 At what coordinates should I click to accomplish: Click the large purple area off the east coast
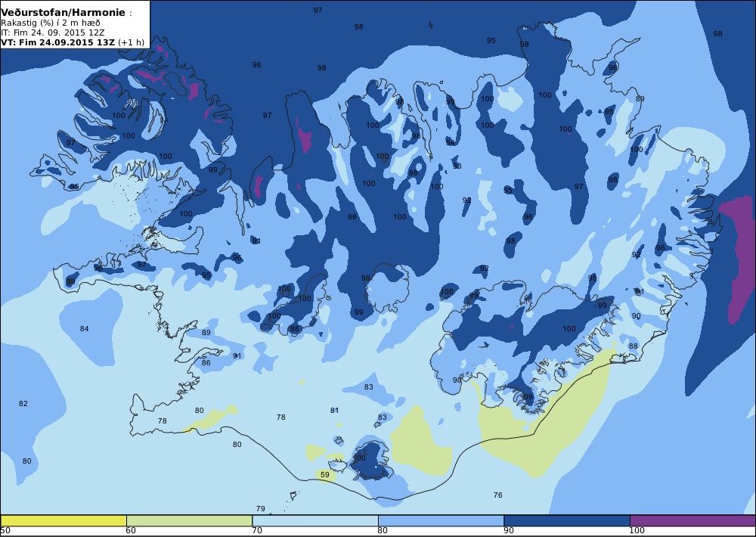click(x=740, y=260)
